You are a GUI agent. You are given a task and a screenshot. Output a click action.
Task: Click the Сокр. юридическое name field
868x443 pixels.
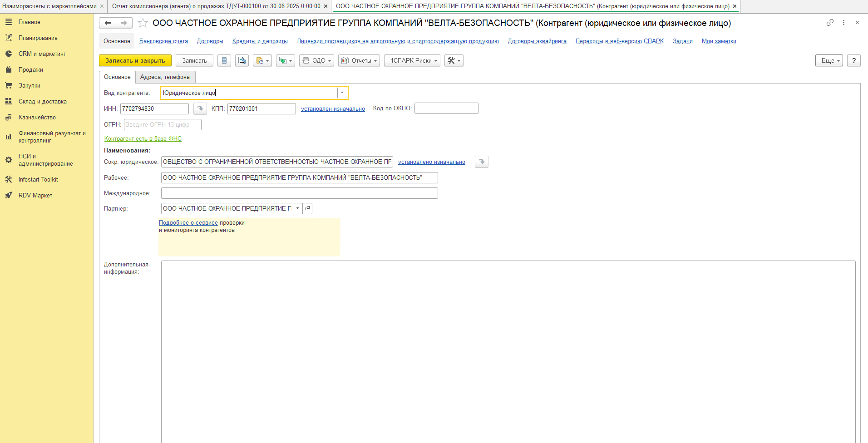tap(277, 162)
